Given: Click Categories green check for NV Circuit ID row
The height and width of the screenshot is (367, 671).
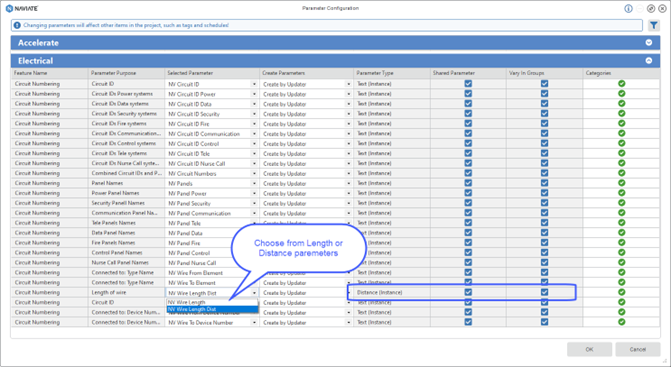Looking at the screenshot, I should click(x=621, y=83).
